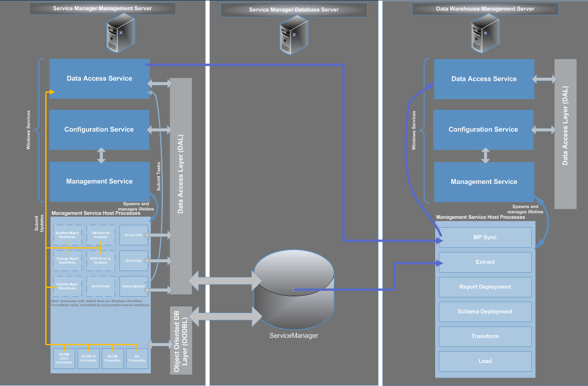Click the SCOM CI Connector

pyautogui.click(x=88, y=358)
